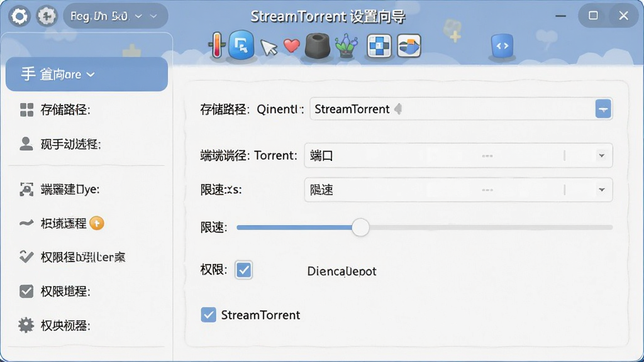Click the black cylinder toolbar icon

pyautogui.click(x=317, y=46)
